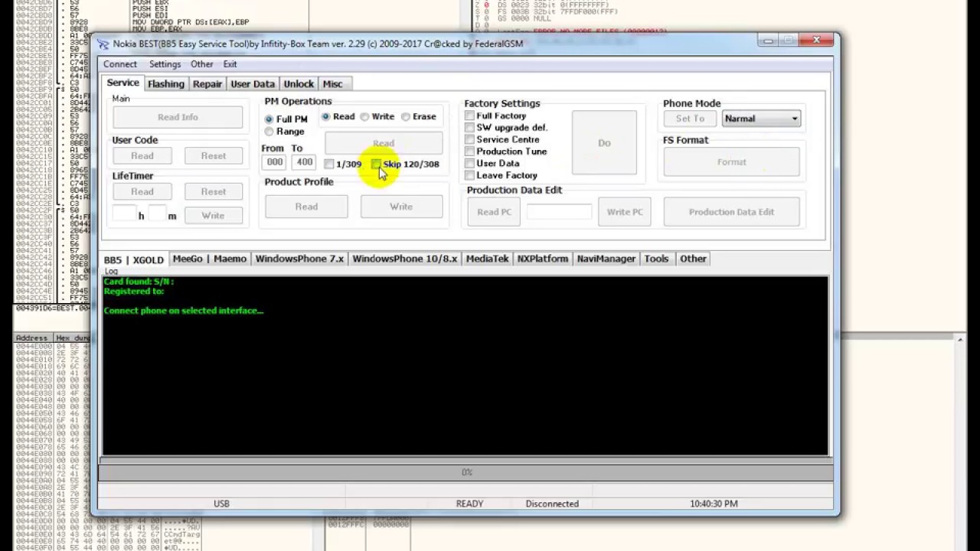Select the WindowsPhone 7.x tab
This screenshot has height=551, width=980.
point(299,259)
